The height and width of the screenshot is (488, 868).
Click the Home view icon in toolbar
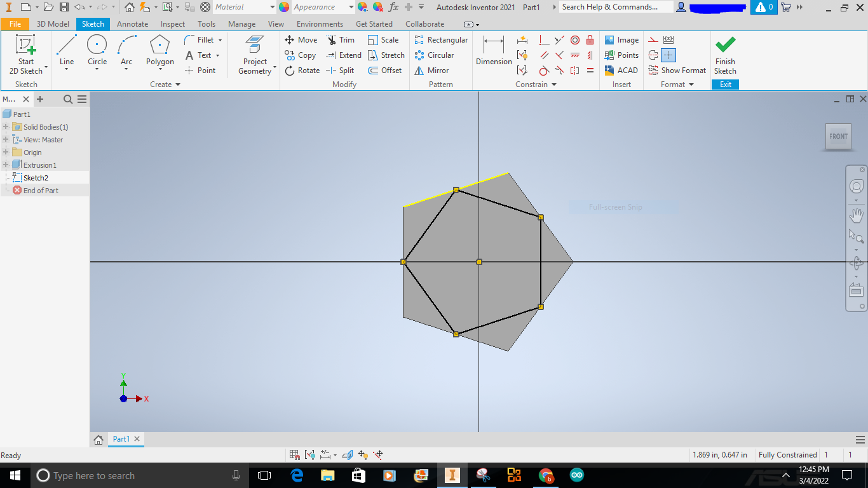(130, 7)
